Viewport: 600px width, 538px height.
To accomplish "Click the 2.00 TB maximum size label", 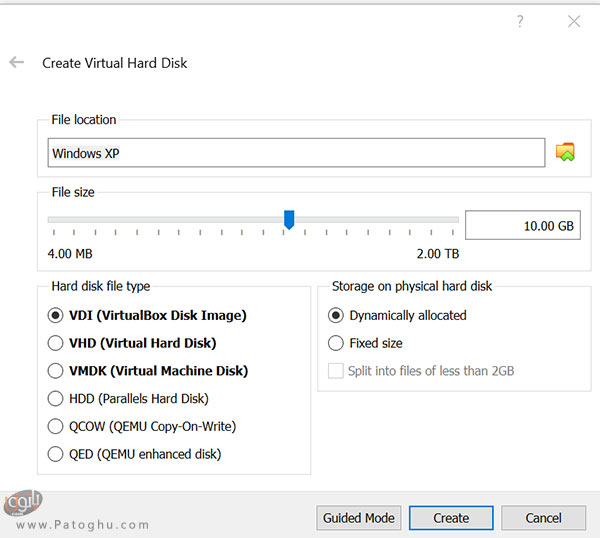I will pos(438,254).
